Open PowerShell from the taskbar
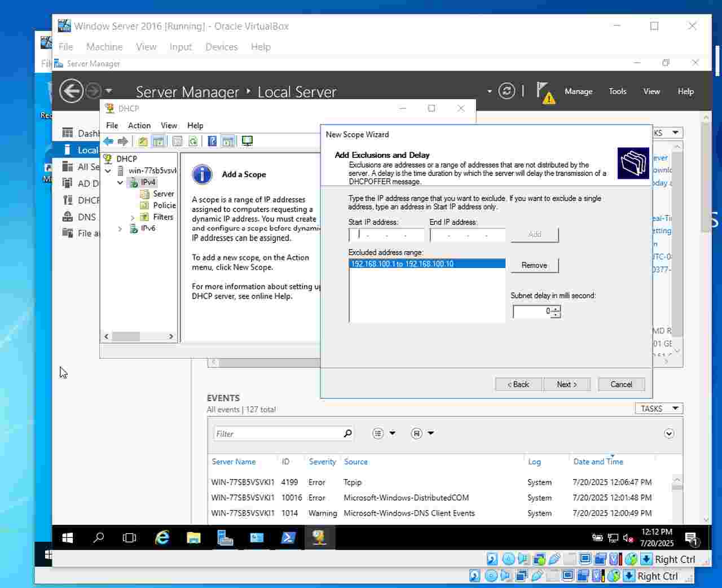 click(x=288, y=538)
